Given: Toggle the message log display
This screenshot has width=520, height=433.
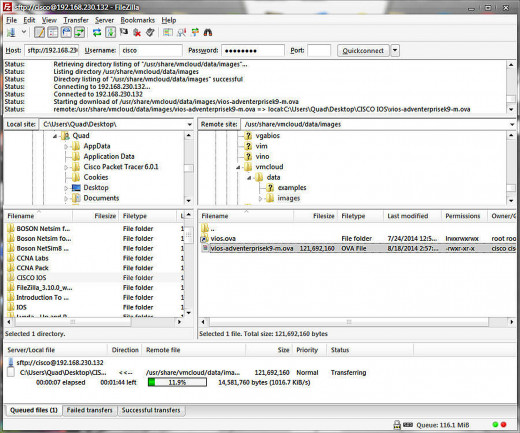Looking at the screenshot, I should click(x=40, y=32).
